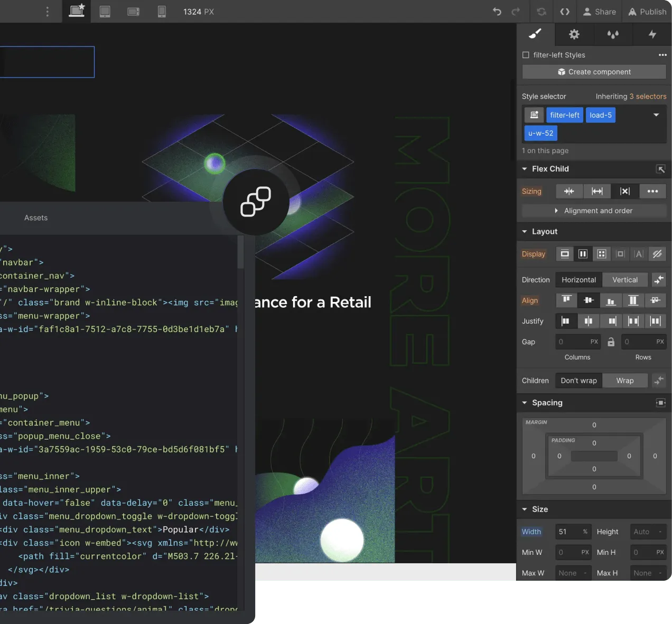The height and width of the screenshot is (624, 672).
Task: Open the element Settings gear tab
Action: [574, 34]
